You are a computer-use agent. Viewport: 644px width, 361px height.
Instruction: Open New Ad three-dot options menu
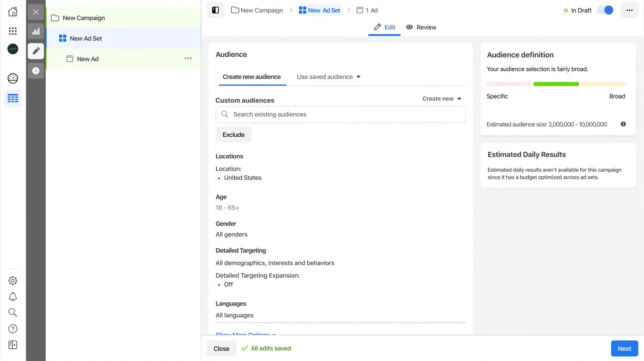188,58
